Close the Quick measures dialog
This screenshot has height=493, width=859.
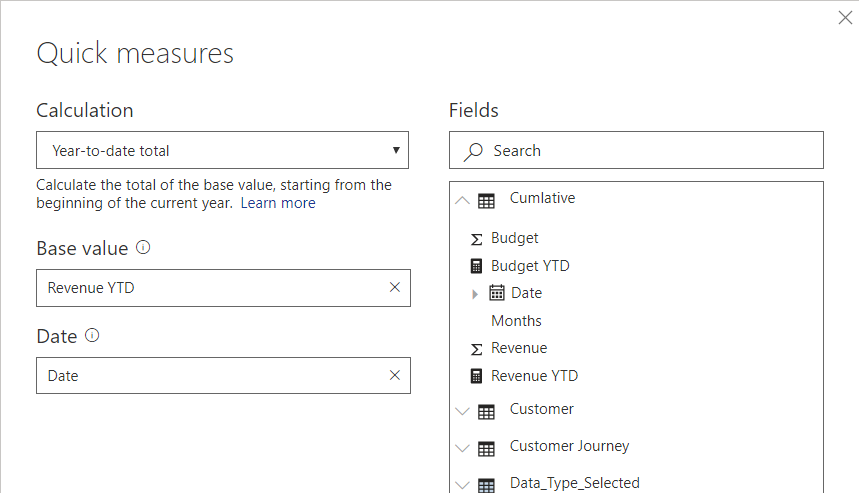845,18
